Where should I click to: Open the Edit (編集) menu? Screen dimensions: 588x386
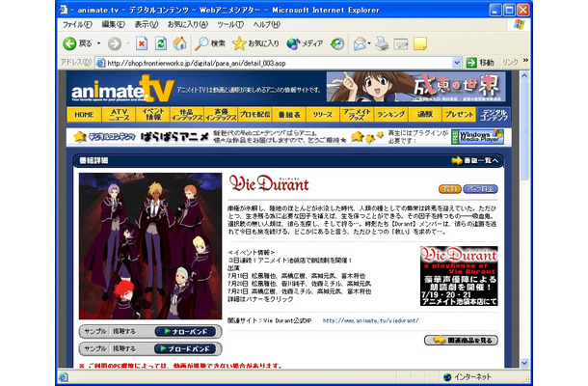click(x=113, y=24)
